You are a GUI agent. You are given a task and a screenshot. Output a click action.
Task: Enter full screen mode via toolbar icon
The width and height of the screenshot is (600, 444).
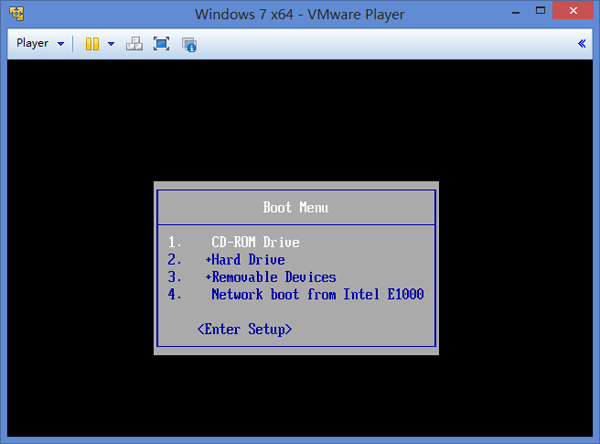pos(161,44)
